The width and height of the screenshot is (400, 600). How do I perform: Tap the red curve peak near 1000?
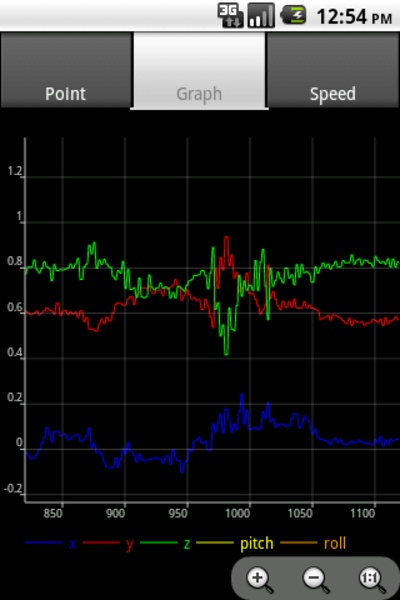coord(226,239)
